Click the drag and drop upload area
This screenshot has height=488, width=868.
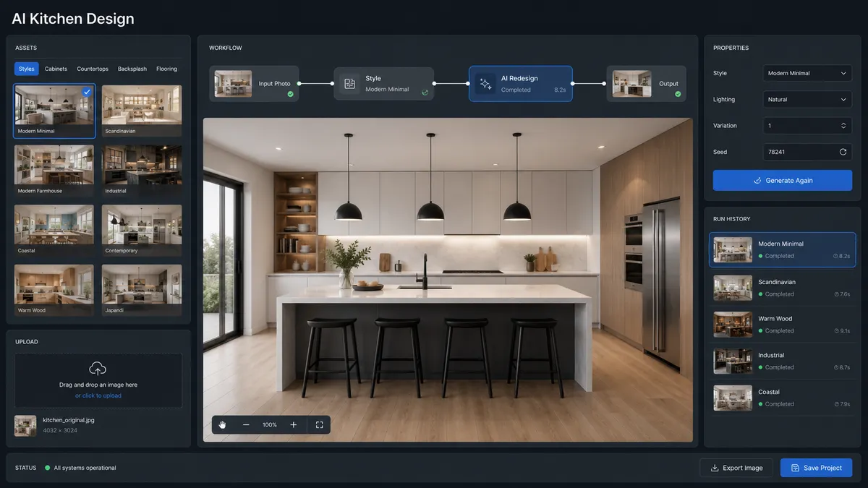click(x=98, y=380)
